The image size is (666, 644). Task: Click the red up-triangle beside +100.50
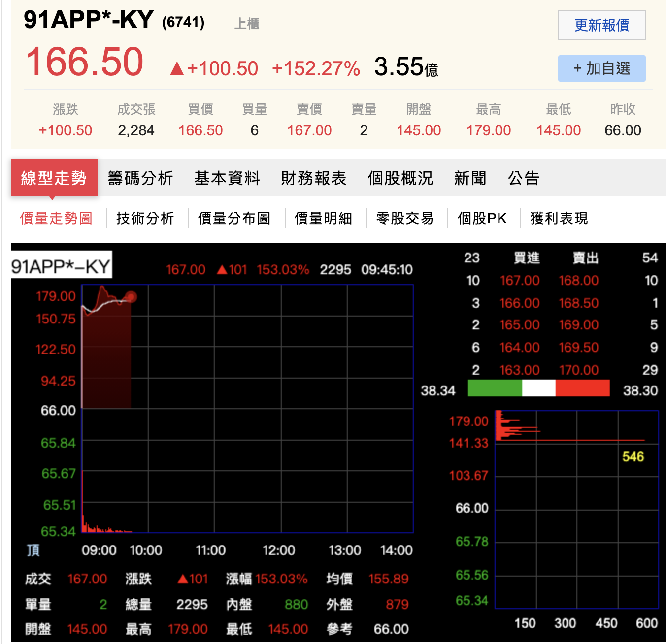(177, 69)
